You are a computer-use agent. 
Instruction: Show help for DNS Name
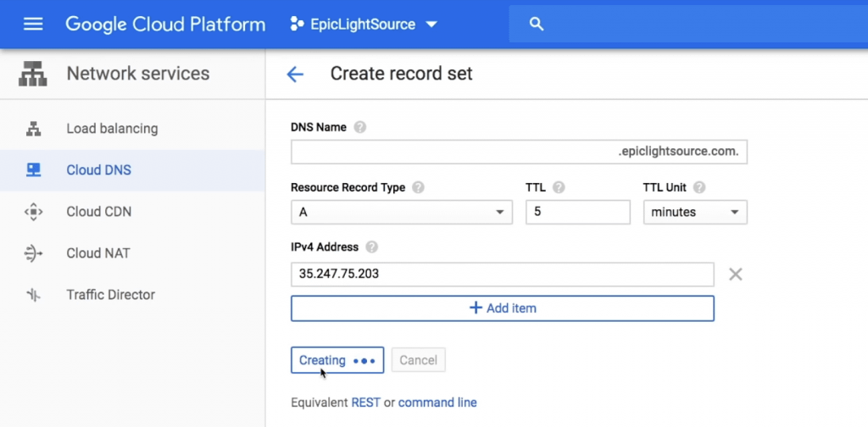(359, 127)
